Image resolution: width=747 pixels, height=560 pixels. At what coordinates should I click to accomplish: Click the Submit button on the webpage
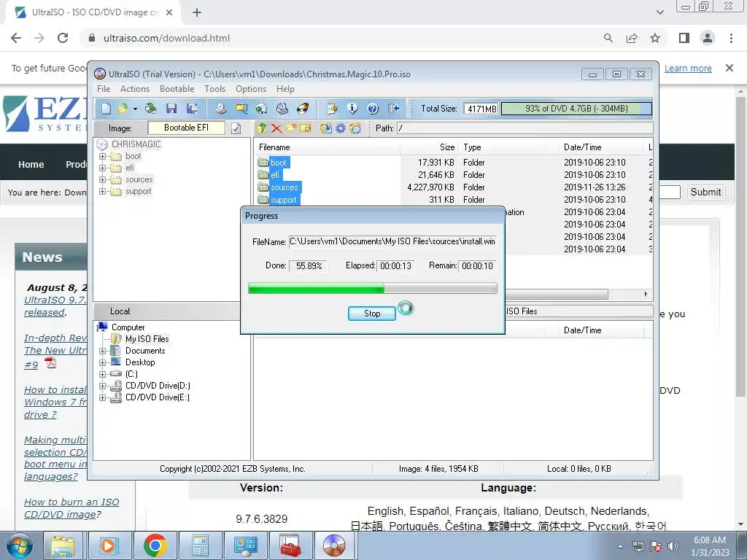pos(705,192)
